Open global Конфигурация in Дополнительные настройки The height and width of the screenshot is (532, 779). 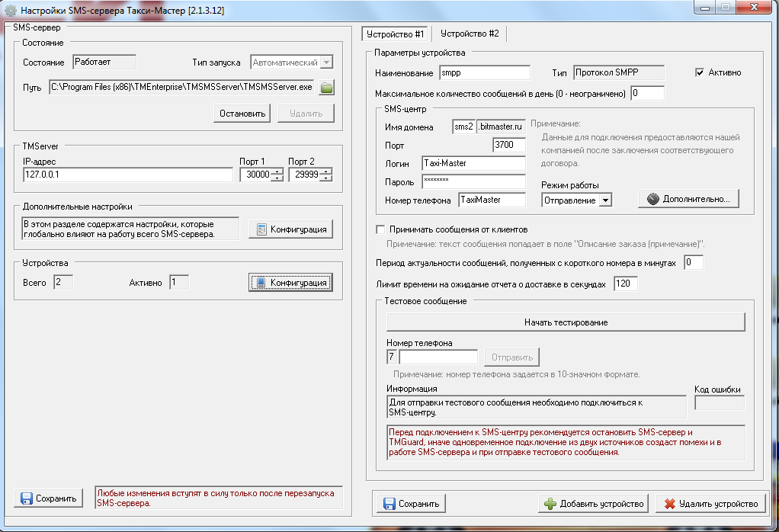tap(290, 229)
